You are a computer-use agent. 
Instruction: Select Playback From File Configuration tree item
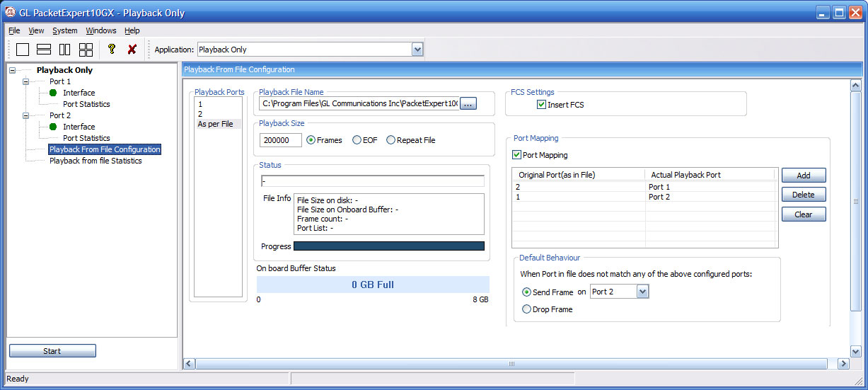click(x=105, y=149)
